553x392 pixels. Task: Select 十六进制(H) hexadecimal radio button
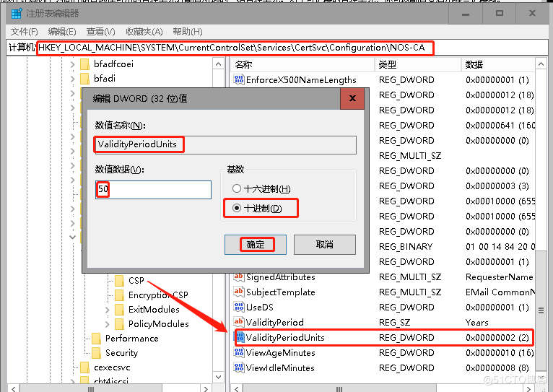tap(237, 188)
